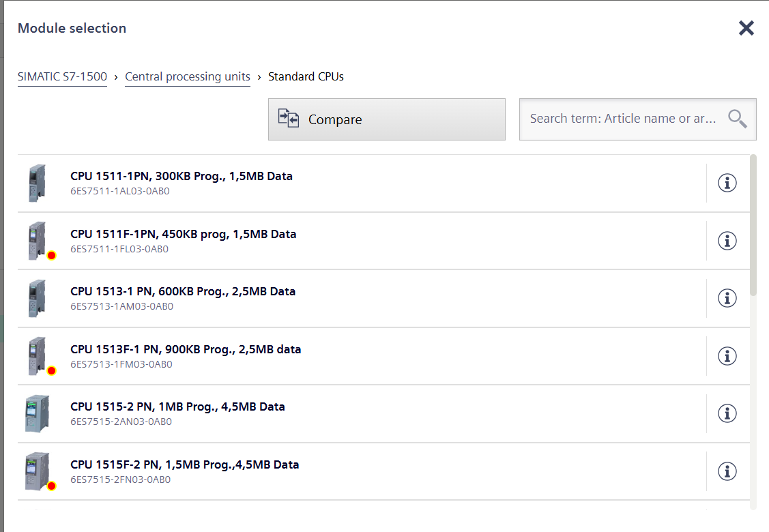Go to SIMATIC S7-1500 breadcrumb

click(x=62, y=76)
